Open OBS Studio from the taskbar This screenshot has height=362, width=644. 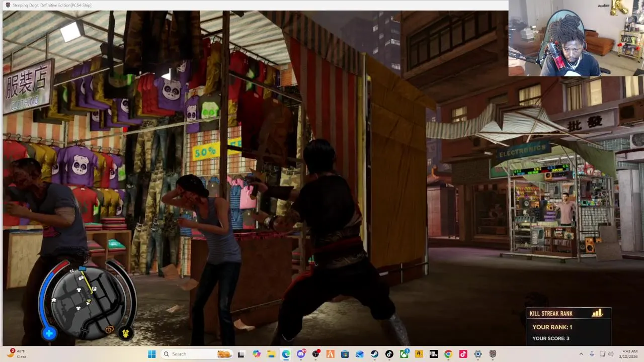pyautogui.click(x=315, y=354)
